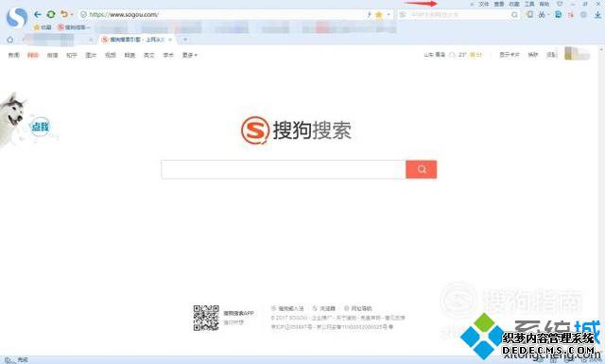
Task: Click the husky dog 点我 bubble
Action: (x=40, y=127)
